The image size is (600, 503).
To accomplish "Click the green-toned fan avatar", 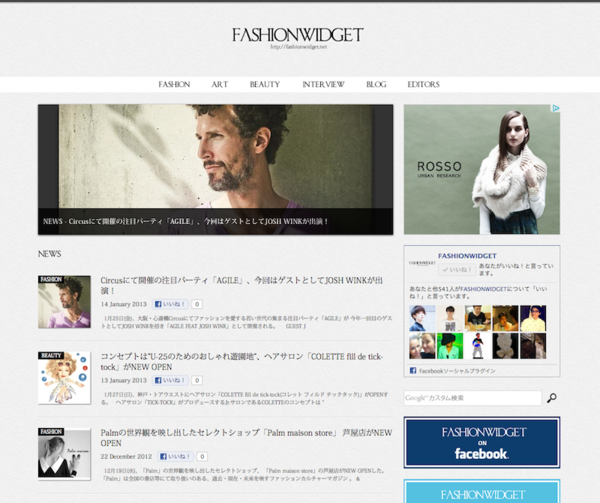I will coord(450,346).
